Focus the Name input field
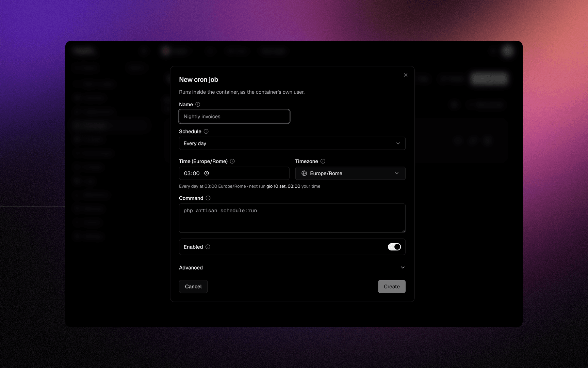The height and width of the screenshot is (368, 588). (234, 117)
